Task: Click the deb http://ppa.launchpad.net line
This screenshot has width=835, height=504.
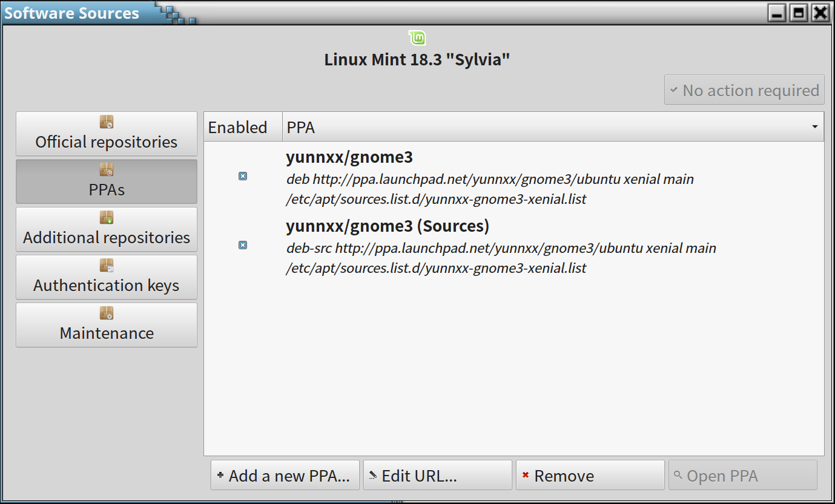Action: tap(490, 180)
